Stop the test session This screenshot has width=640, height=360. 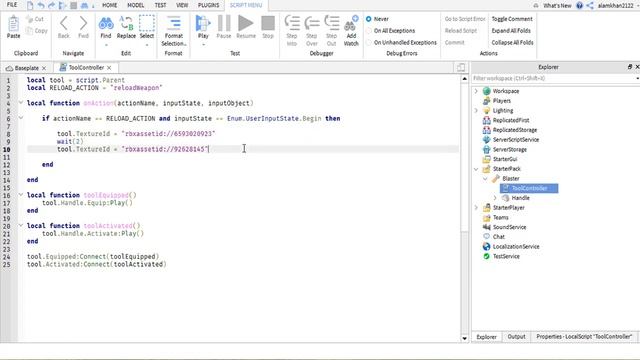point(268,23)
